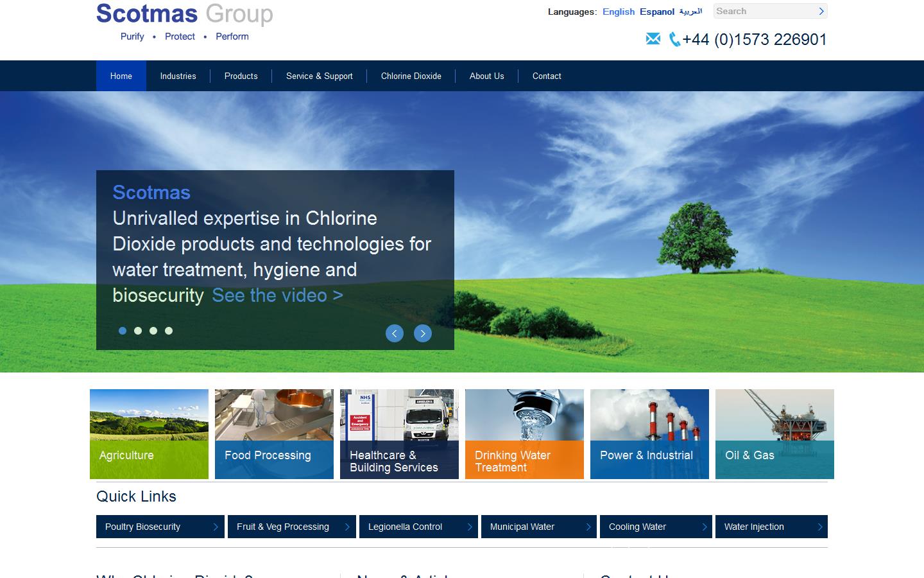Click the search submit arrow
Screen dimensions: 924x578
click(820, 11)
